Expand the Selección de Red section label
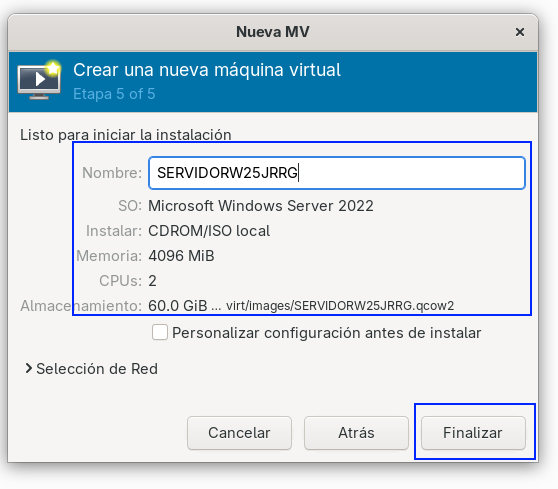Image resolution: width=558 pixels, height=489 pixels. (97, 369)
